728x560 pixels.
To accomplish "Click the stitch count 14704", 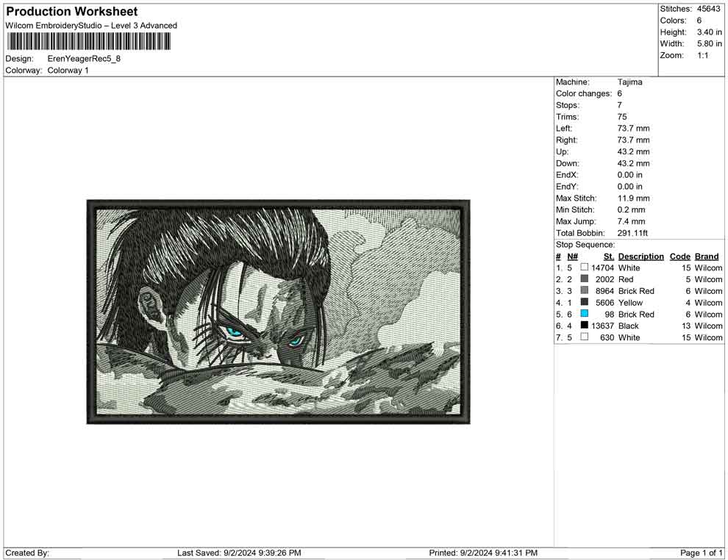I will click(603, 268).
